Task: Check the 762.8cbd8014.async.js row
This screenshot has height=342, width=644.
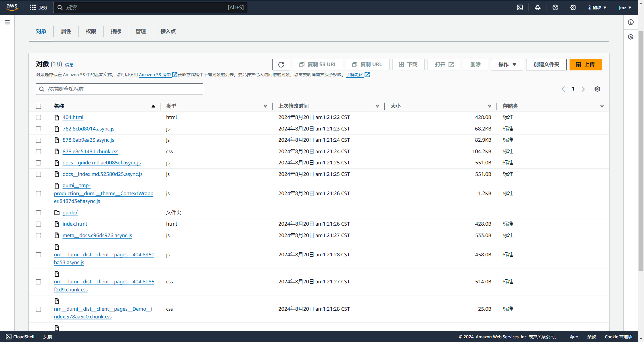Action: click(x=39, y=129)
